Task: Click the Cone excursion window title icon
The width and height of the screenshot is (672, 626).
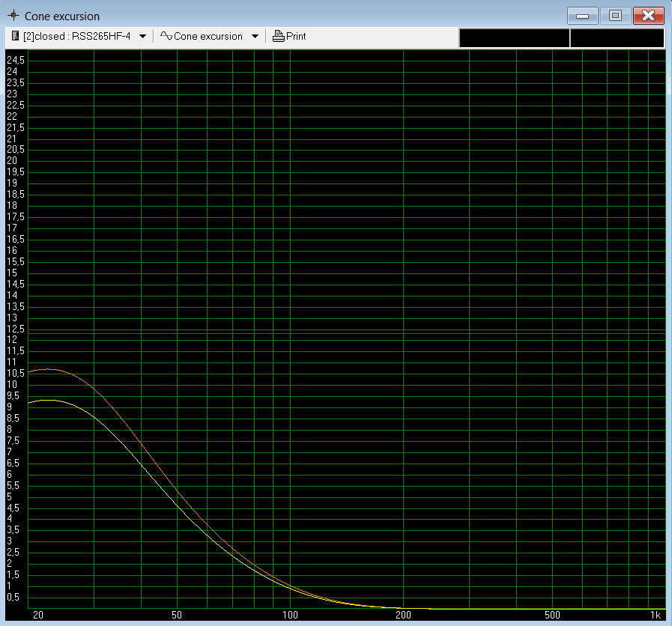Action: point(13,16)
